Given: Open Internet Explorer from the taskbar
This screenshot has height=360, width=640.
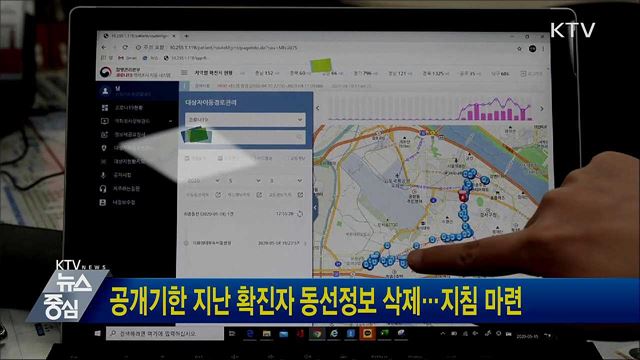Looking at the screenshot, I should coord(334,333).
